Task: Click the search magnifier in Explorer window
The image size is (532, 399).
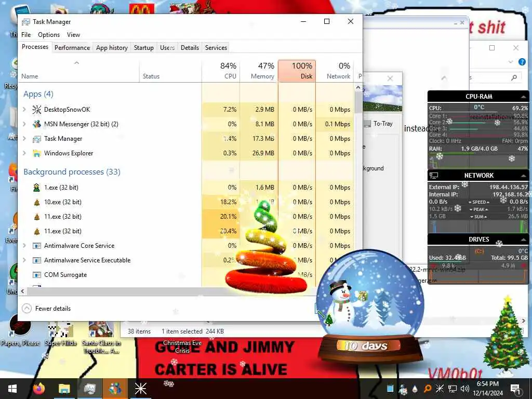Action: click(x=514, y=78)
